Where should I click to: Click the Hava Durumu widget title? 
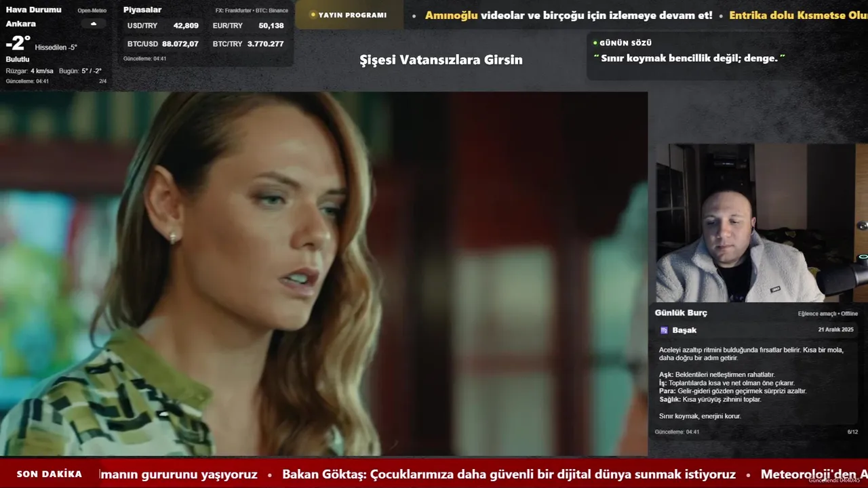(33, 9)
